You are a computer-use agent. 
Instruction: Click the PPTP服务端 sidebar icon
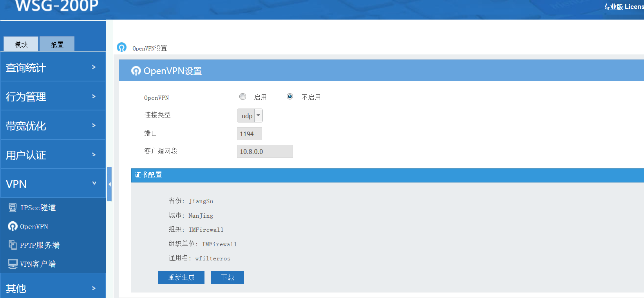(x=13, y=245)
